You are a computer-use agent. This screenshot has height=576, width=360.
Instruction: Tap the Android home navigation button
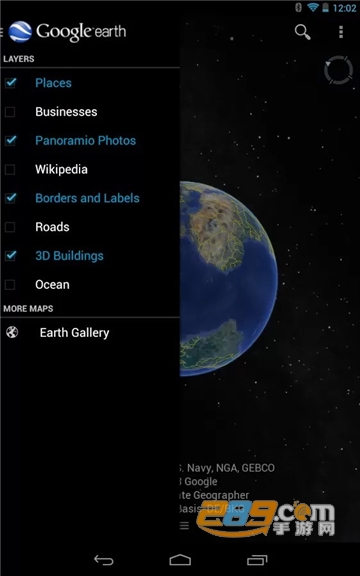click(180, 560)
